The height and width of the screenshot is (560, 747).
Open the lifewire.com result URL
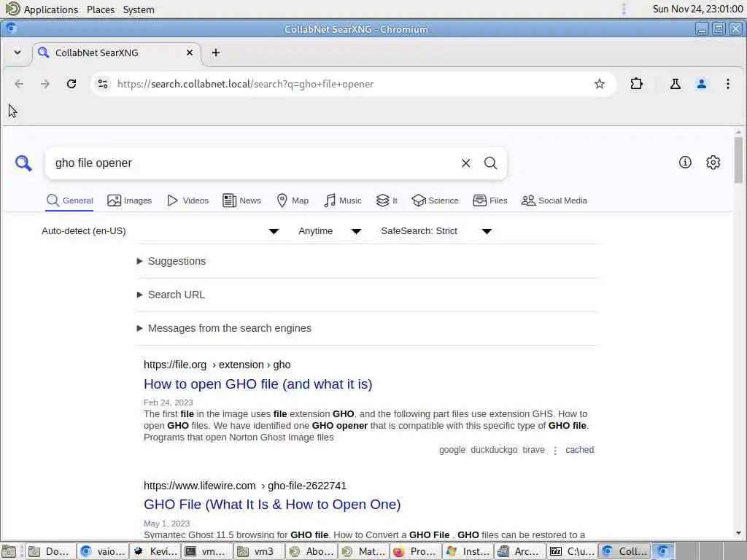(245, 486)
